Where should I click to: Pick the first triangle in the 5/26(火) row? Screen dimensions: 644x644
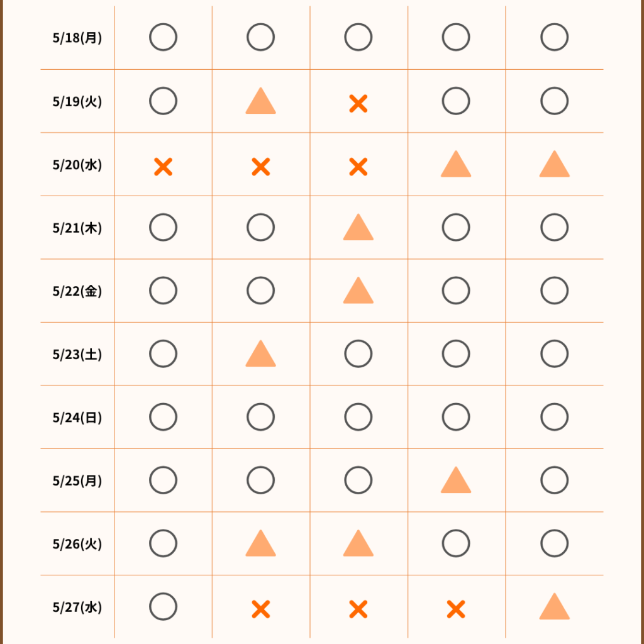[260, 545]
